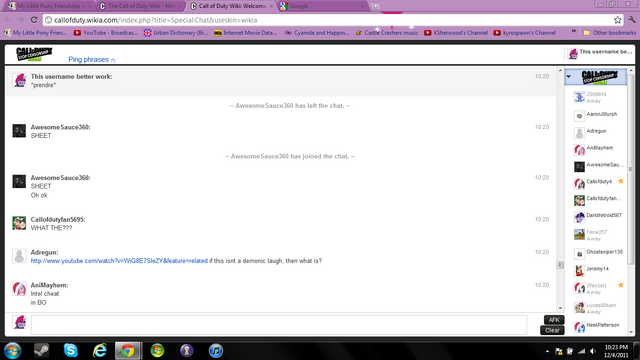Click the AFK button
This screenshot has width=640, height=360.
tap(554, 320)
